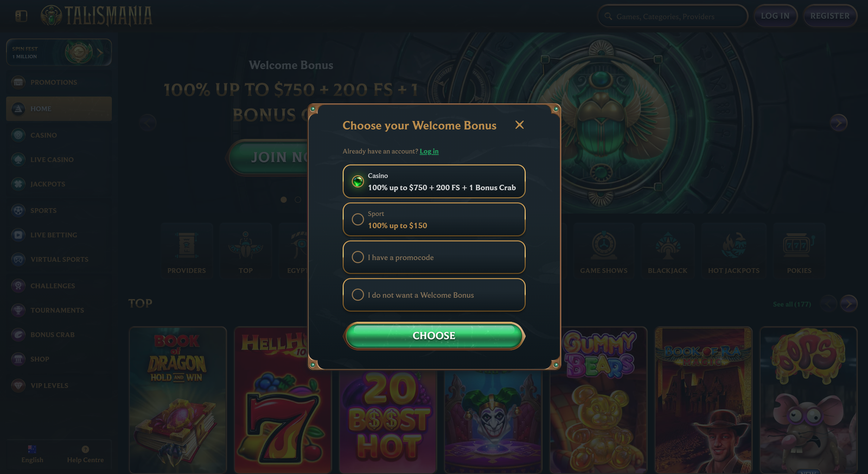Advance the Top games carousel right

coord(848,304)
